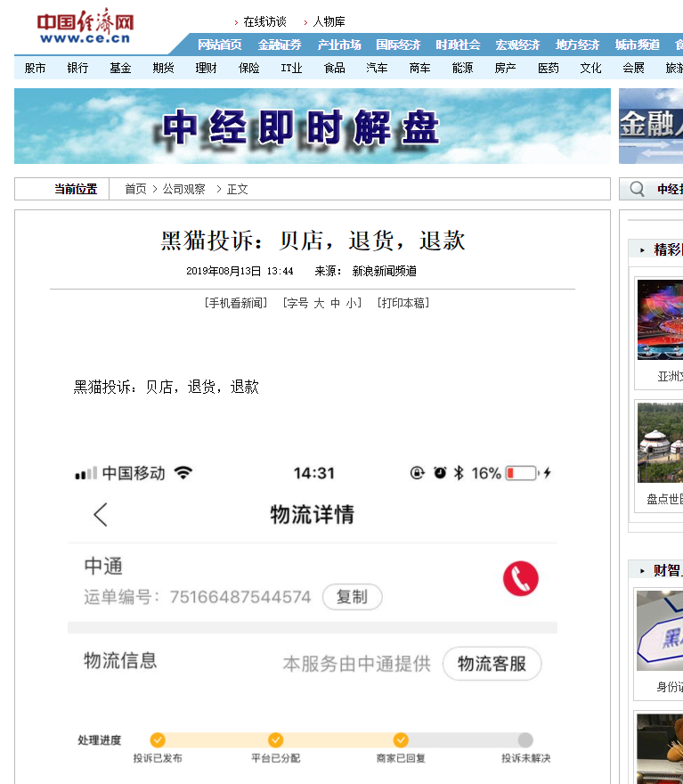This screenshot has width=683, height=784.
Task: Click the 身份 sidebar thumbnail
Action: (x=660, y=631)
